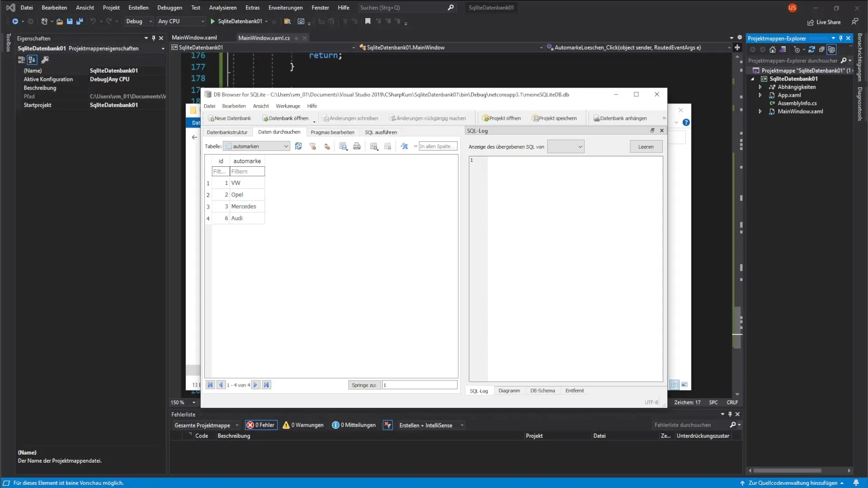
Task: Insert a new record icon in DB Browser
Action: click(x=374, y=146)
